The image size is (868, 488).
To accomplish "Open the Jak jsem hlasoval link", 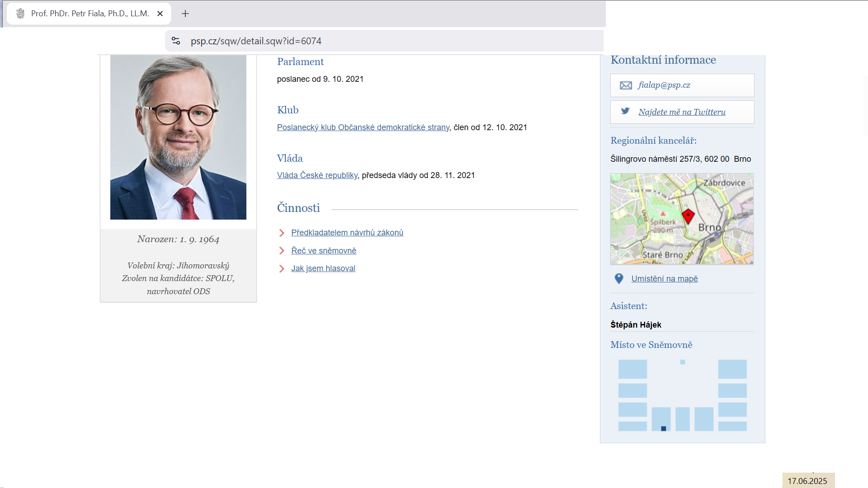I will [323, 268].
